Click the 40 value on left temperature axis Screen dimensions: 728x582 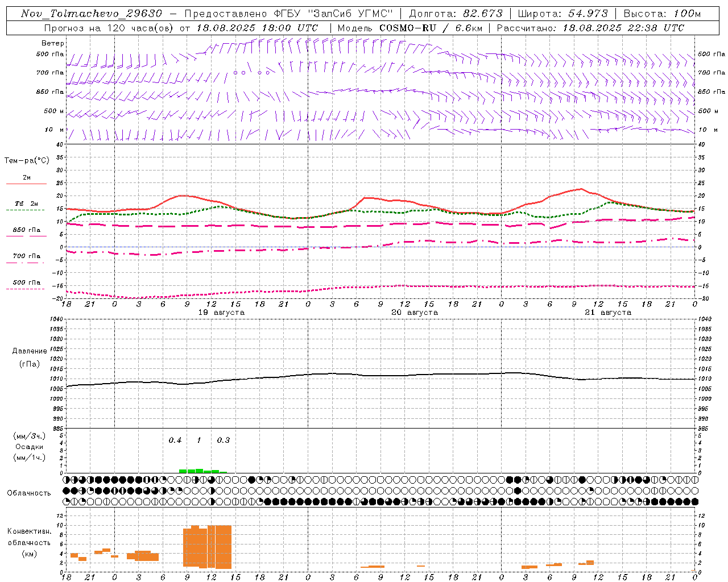[59, 145]
